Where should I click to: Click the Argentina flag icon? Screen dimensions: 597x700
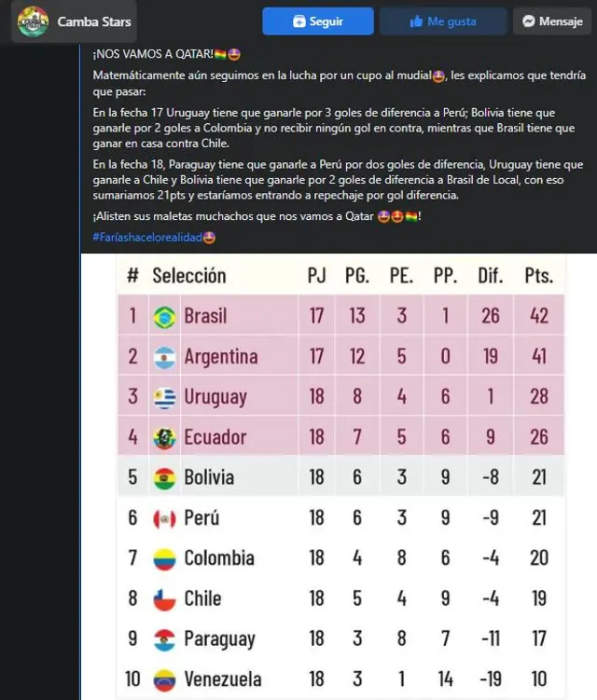tap(164, 356)
